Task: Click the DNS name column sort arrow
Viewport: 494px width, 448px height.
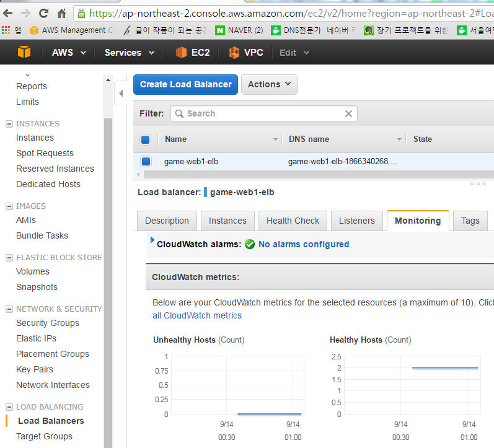Action: click(x=400, y=139)
